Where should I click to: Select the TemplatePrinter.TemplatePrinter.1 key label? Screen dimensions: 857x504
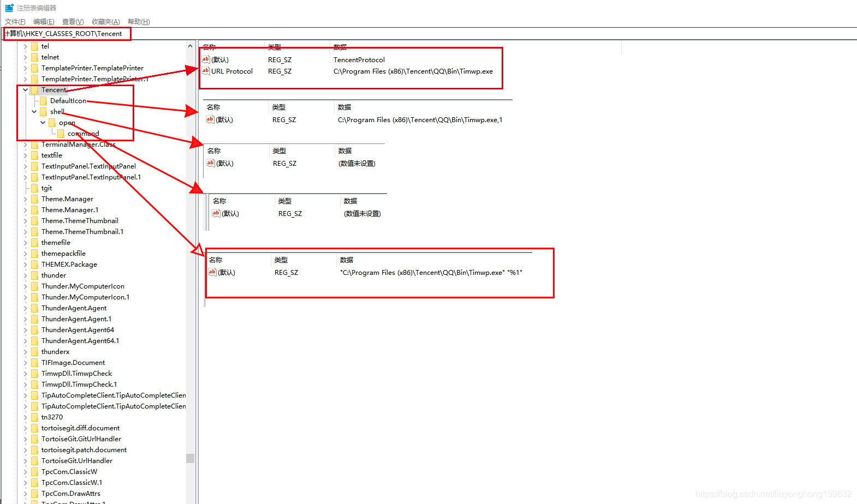[95, 79]
